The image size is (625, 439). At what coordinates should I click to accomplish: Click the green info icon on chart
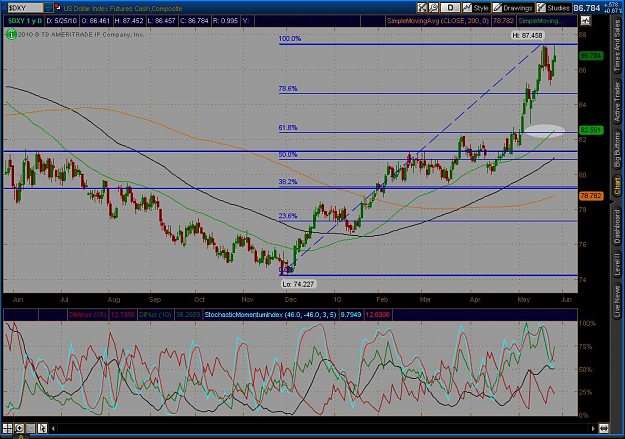tap(11, 35)
